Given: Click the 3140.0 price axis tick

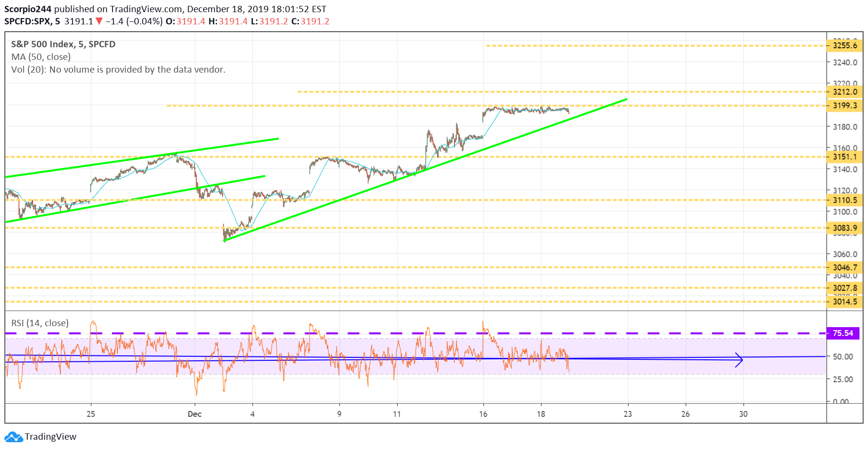Looking at the screenshot, I should (845, 169).
